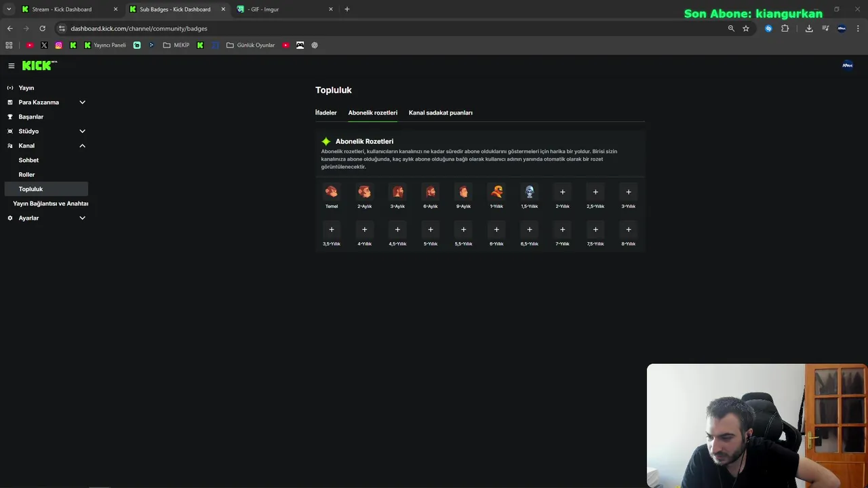
Task: Open the game controller bookmark
Action: pyautogui.click(x=300, y=45)
